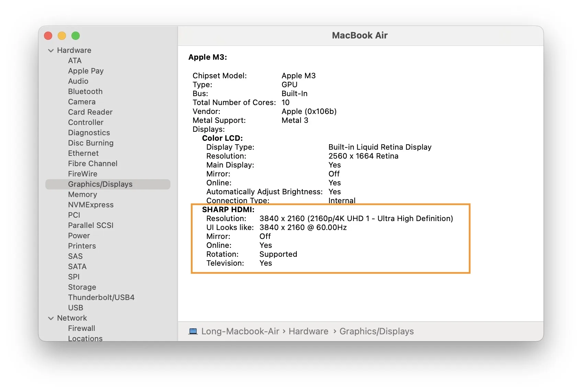The width and height of the screenshot is (582, 392).
Task: Open Thunderbolt/USB4 details
Action: (x=101, y=298)
